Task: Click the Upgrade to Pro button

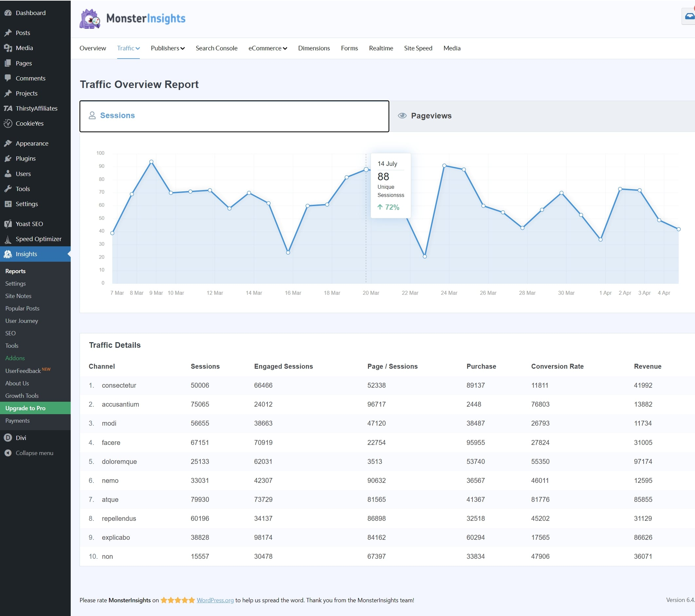Action: [26, 408]
